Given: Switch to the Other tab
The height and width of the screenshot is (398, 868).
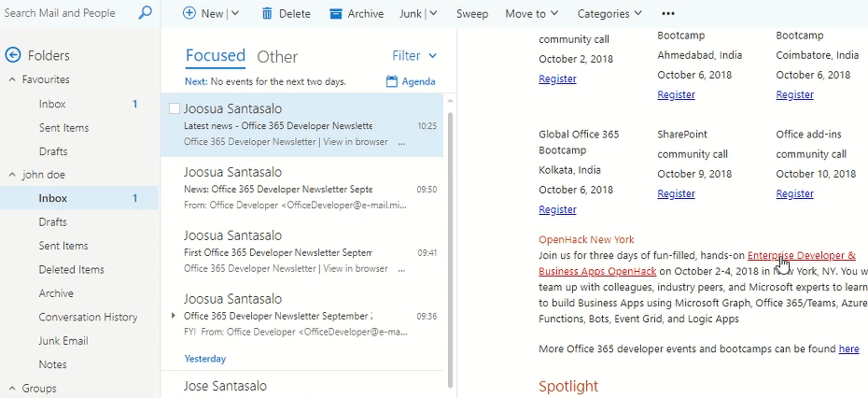Looking at the screenshot, I should pyautogui.click(x=277, y=56).
